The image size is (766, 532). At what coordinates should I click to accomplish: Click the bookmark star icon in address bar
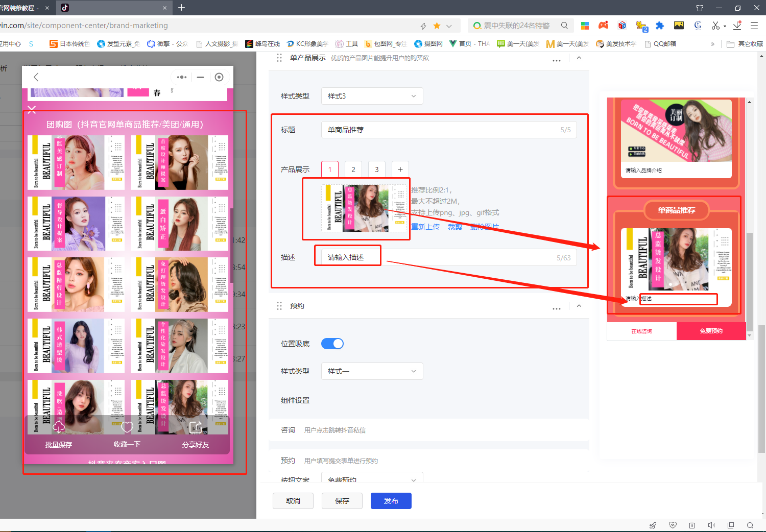point(437,26)
